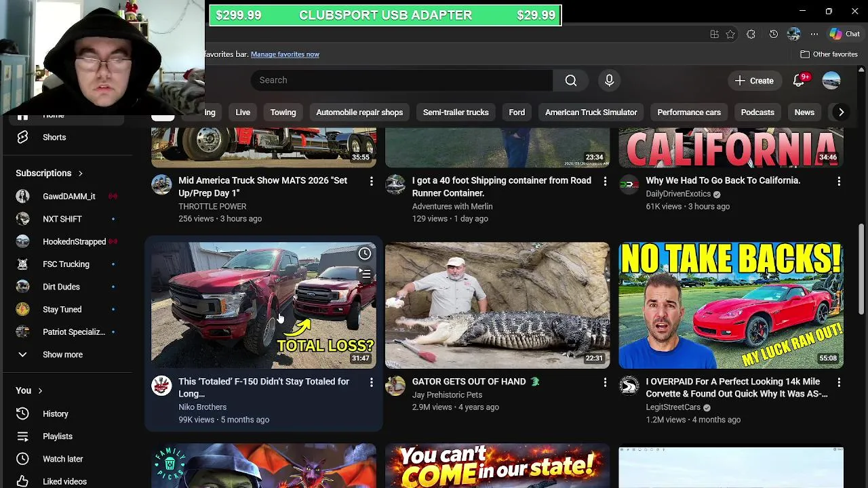Add F-150 video to Watch later clock
The image size is (868, 488).
coord(365,253)
